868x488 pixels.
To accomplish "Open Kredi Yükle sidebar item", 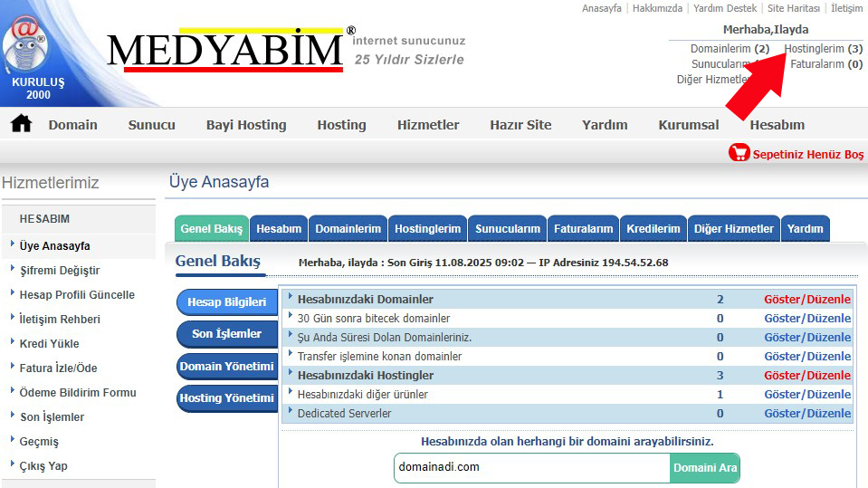I will click(49, 343).
